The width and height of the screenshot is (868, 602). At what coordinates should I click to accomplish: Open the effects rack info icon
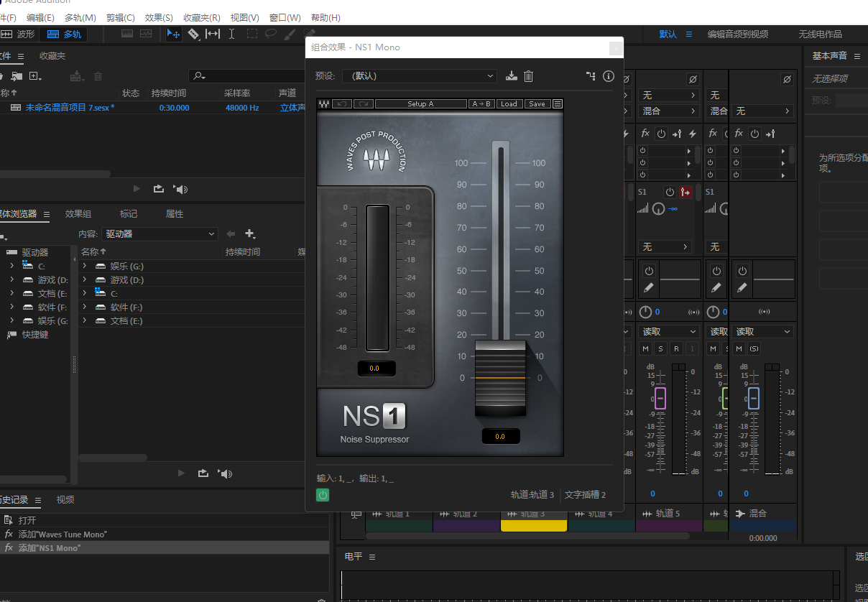pyautogui.click(x=609, y=75)
